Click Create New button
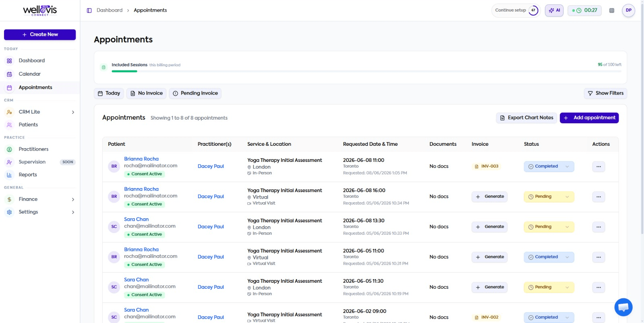 (x=40, y=35)
